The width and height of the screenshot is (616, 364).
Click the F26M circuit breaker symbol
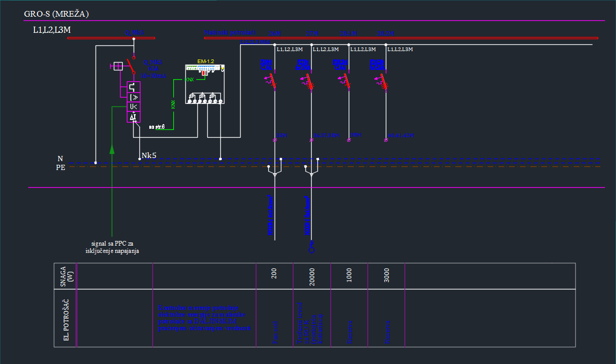[x=271, y=81]
